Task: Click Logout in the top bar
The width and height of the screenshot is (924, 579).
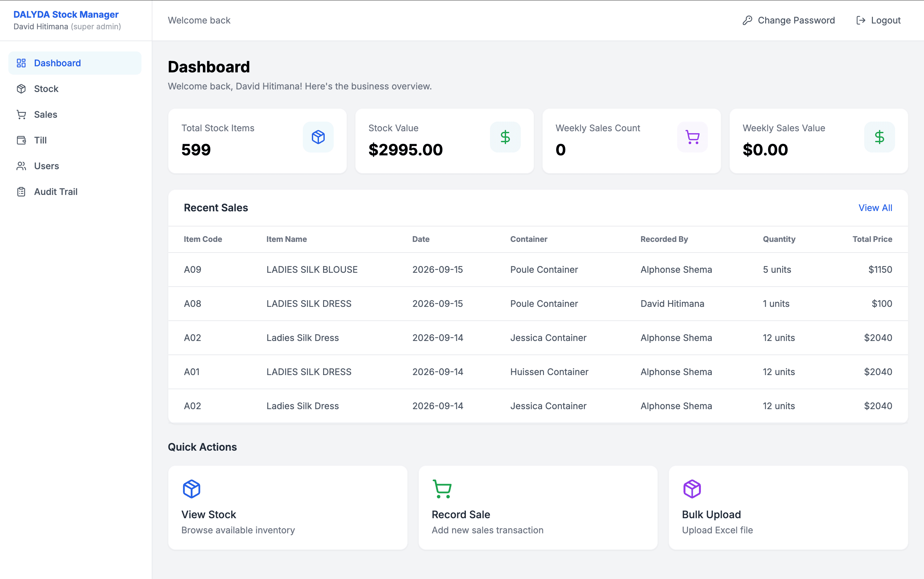Action: [878, 20]
